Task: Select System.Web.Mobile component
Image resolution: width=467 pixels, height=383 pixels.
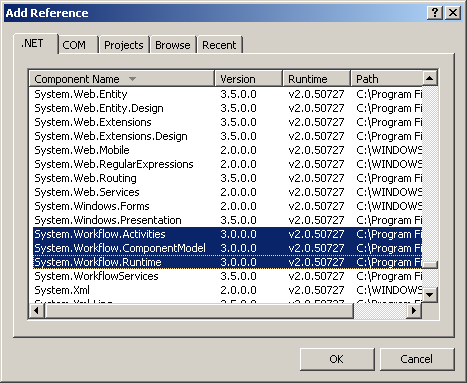Action: pos(227,150)
